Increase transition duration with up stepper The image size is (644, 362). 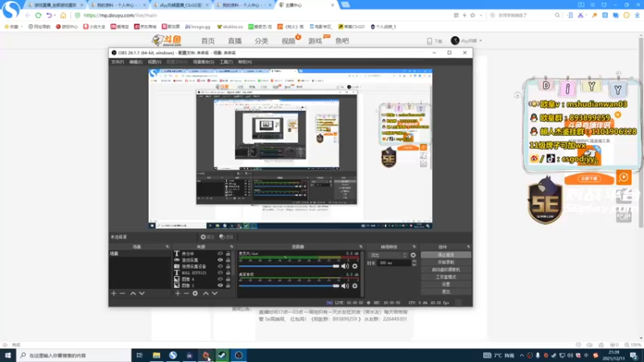tap(414, 261)
